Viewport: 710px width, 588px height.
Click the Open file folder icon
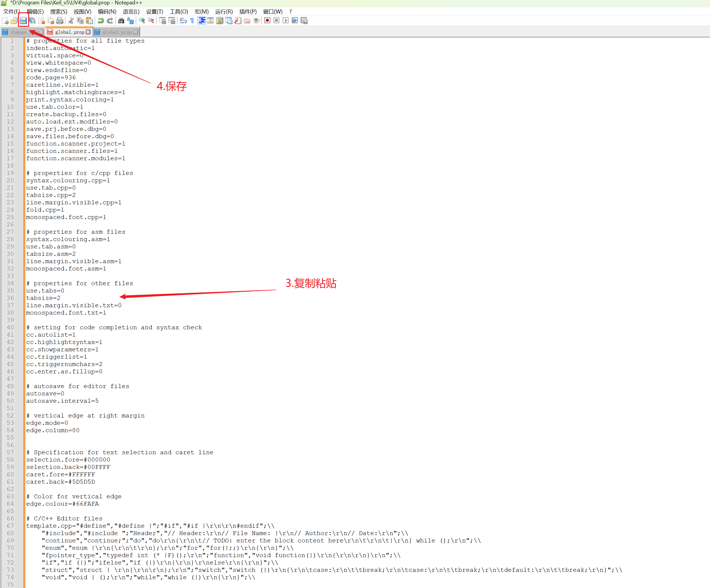(x=14, y=21)
